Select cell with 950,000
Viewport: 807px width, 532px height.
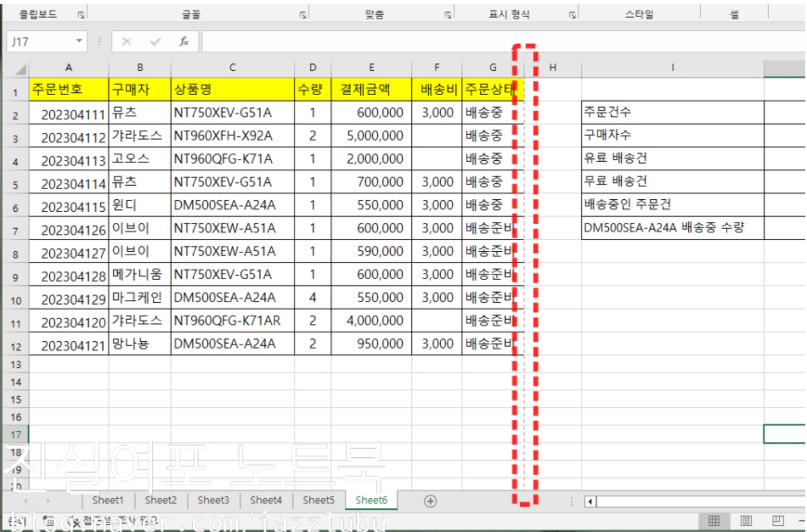point(372,344)
